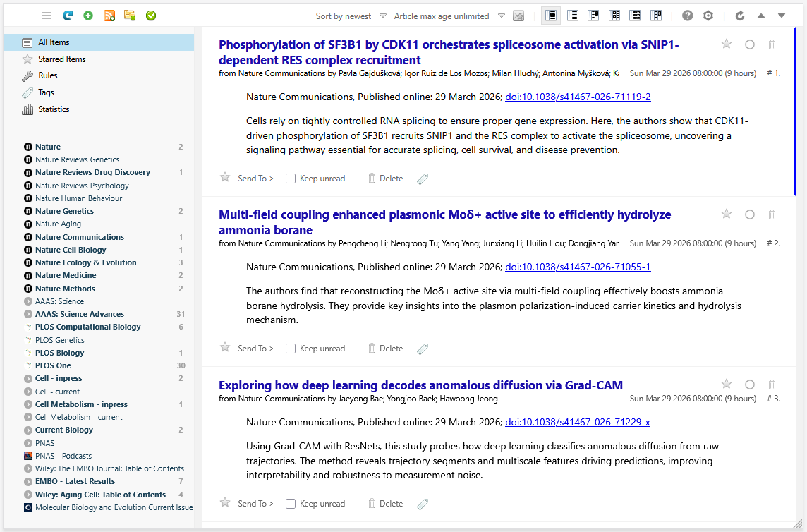807x532 pixels.
Task: Open the settings gear icon
Action: tap(708, 16)
